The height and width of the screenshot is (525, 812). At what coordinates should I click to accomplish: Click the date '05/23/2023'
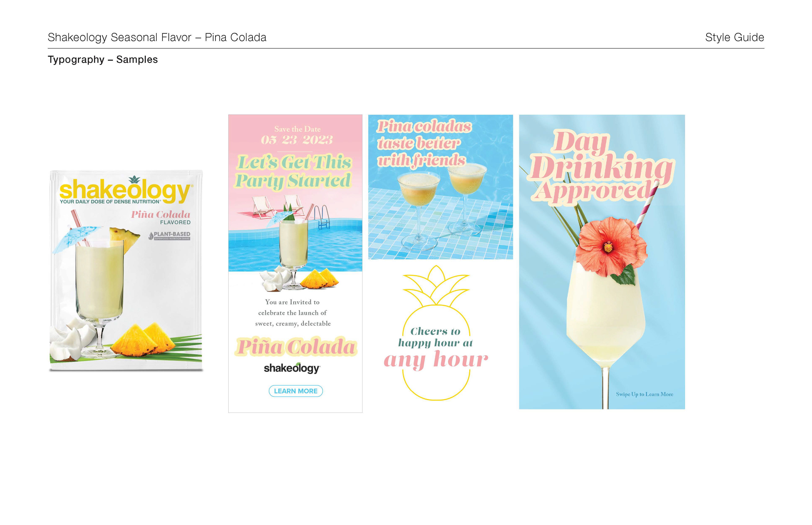pyautogui.click(x=297, y=140)
